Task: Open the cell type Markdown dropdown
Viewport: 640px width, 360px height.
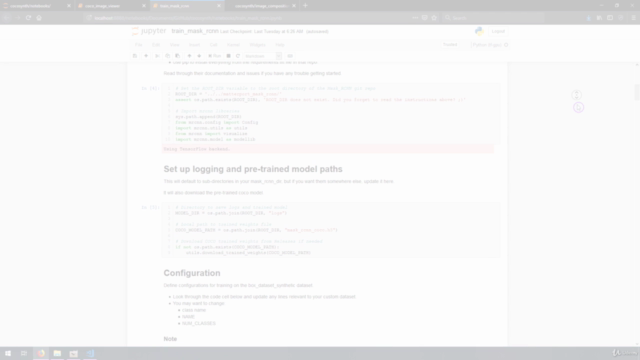Action: click(262, 56)
